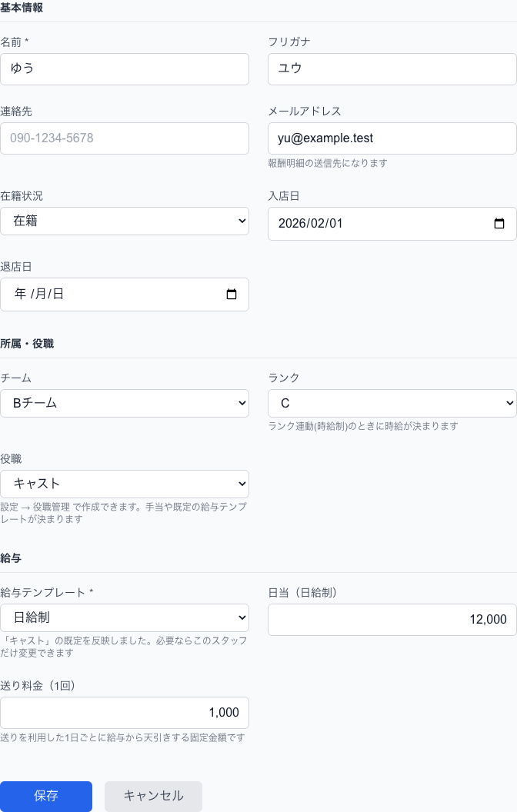Click the 退店日 label

tap(16, 267)
